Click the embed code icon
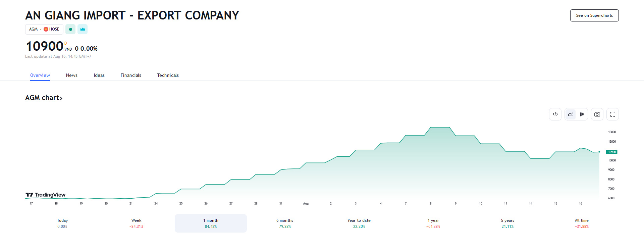This screenshot has width=644, height=249. 555,114
